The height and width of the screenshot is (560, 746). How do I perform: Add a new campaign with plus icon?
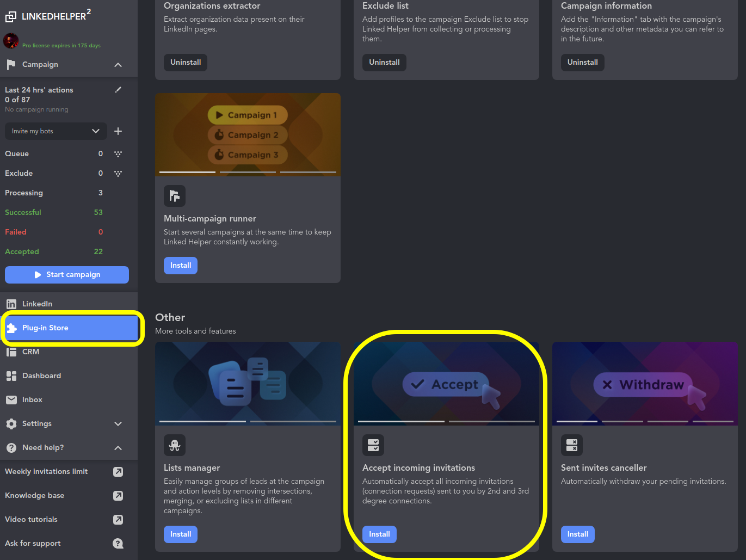pyautogui.click(x=118, y=131)
